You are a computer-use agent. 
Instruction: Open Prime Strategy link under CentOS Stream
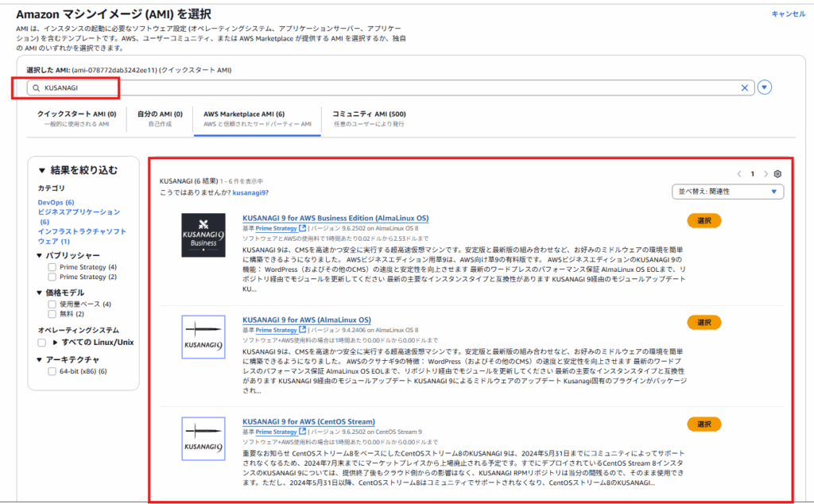(276, 432)
